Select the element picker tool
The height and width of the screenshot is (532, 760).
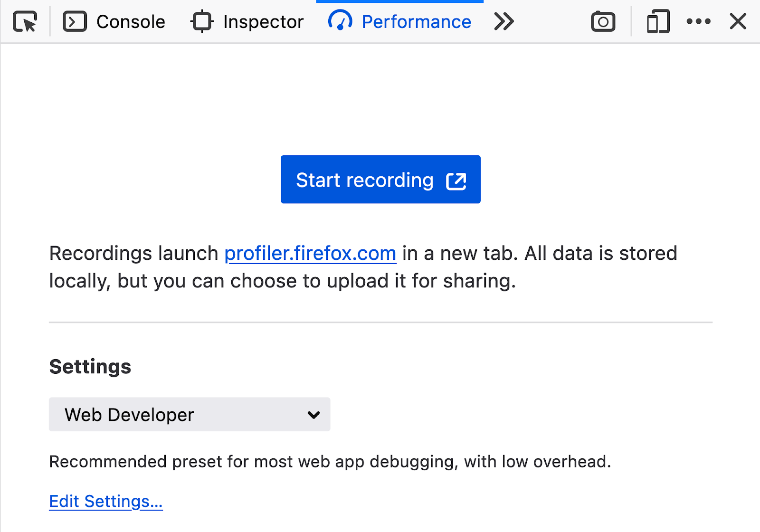[x=26, y=21]
